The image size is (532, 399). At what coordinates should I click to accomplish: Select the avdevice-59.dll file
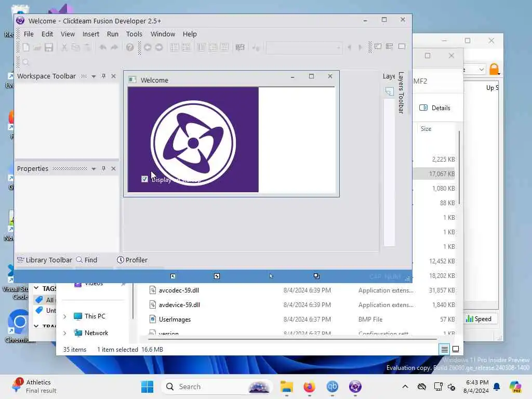coord(179,304)
